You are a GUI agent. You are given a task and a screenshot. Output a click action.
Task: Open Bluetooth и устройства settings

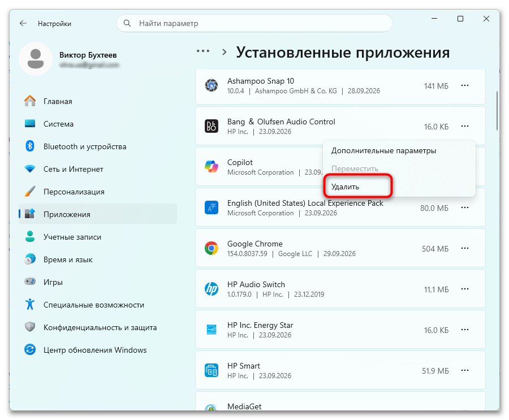click(x=98, y=146)
